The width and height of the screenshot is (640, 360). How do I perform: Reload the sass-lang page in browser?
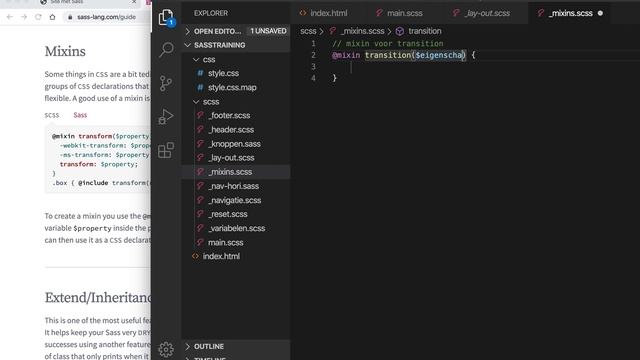point(38,17)
